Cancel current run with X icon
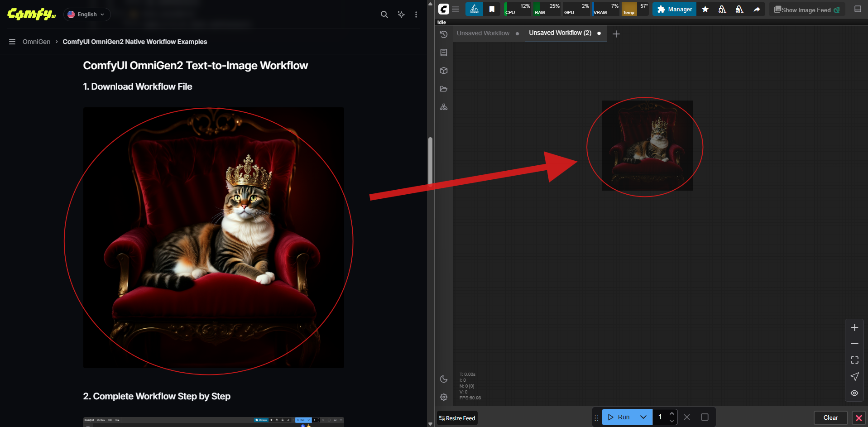Screen dimensions: 868x427 687,417
